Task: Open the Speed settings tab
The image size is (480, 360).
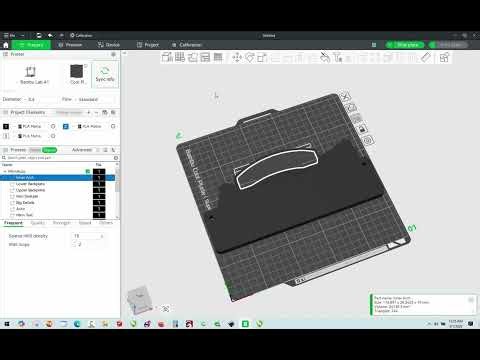Action: pyautogui.click(x=85, y=223)
